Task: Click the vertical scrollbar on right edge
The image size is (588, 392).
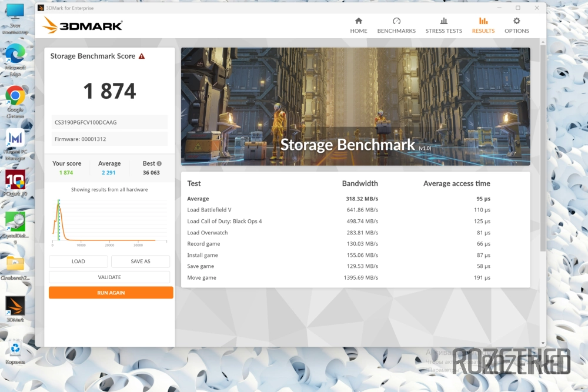Action: click(x=542, y=147)
